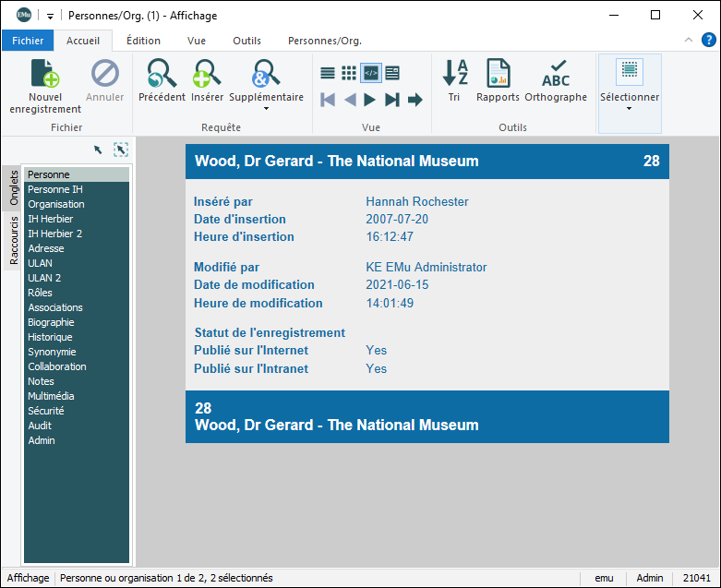721x588 pixels.
Task: Run the Orthographe spell check
Action: (x=556, y=74)
